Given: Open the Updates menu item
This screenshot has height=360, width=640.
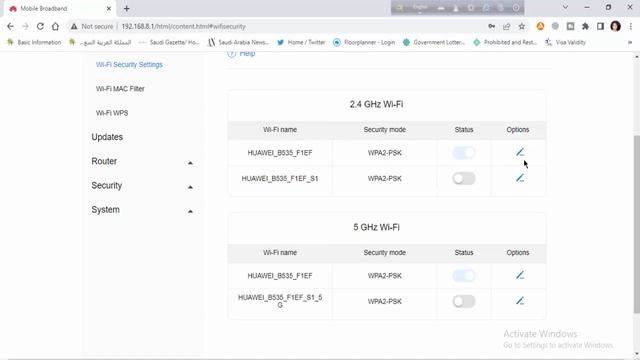Looking at the screenshot, I should 107,137.
